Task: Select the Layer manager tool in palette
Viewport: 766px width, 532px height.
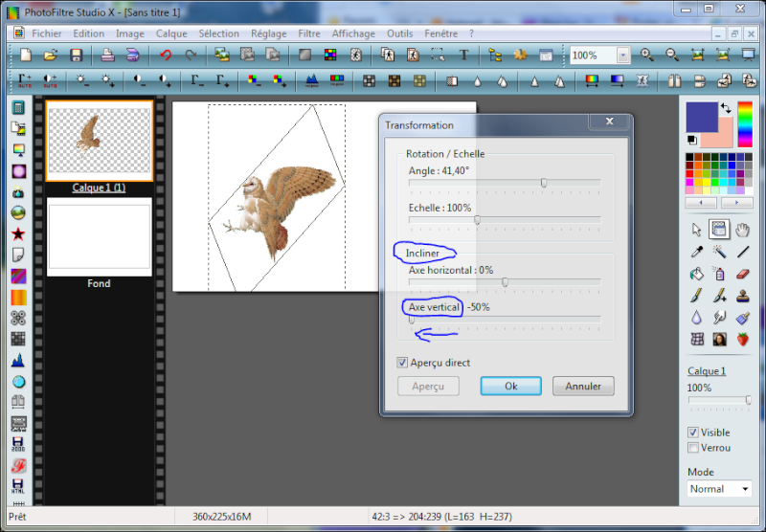Action: 719,230
